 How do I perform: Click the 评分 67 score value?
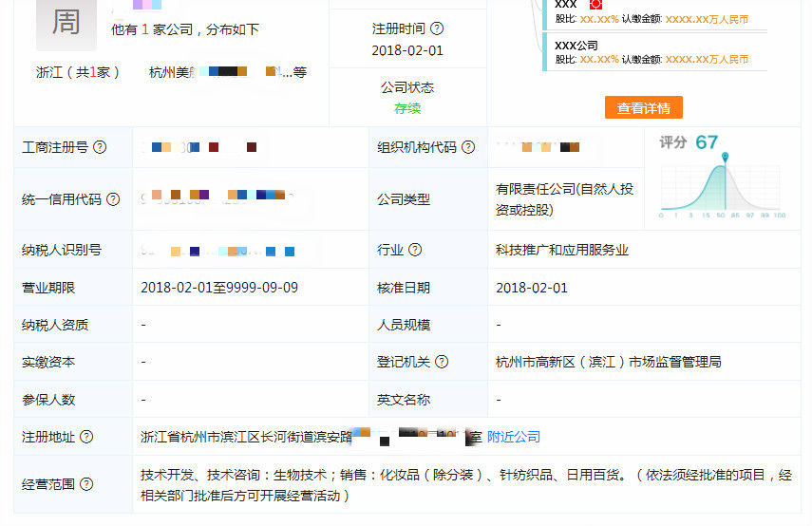(707, 141)
